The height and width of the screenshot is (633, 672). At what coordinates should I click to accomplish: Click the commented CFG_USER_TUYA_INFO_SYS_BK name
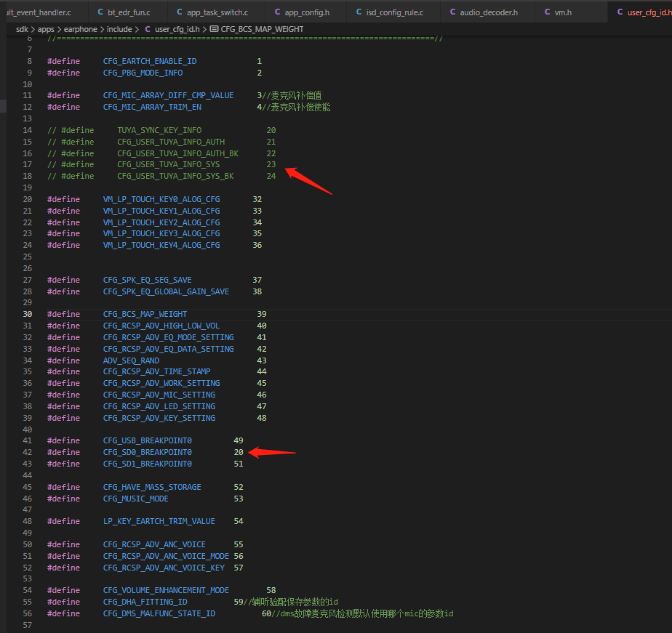pos(176,176)
